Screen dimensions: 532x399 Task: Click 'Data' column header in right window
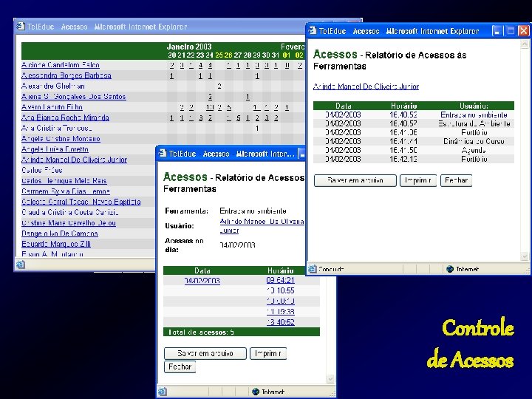(344, 106)
